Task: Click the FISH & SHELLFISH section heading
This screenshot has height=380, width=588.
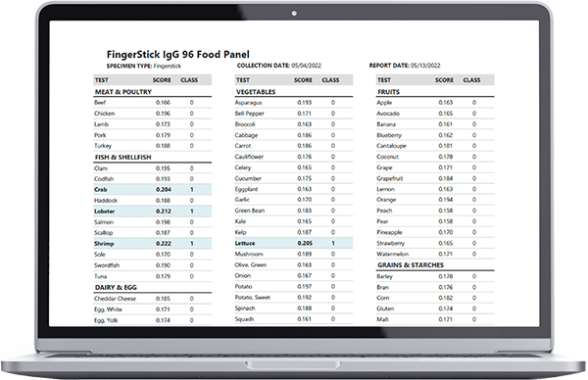Action: click(x=123, y=158)
